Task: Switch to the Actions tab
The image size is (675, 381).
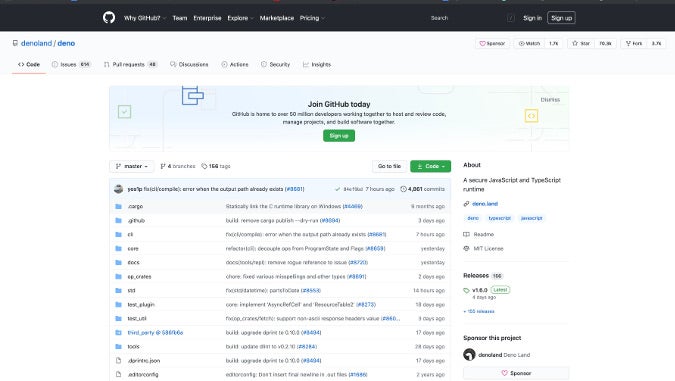Action: tap(235, 65)
